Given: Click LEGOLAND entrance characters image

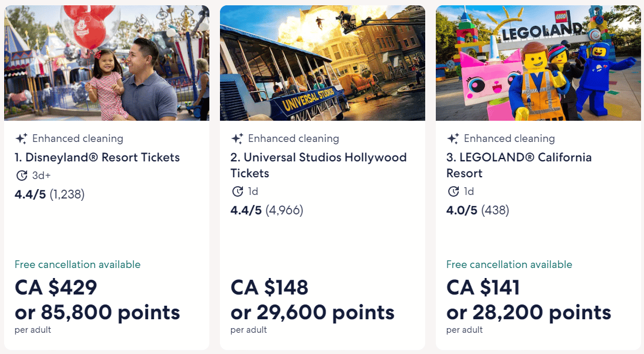Looking at the screenshot, I should pyautogui.click(x=538, y=63).
